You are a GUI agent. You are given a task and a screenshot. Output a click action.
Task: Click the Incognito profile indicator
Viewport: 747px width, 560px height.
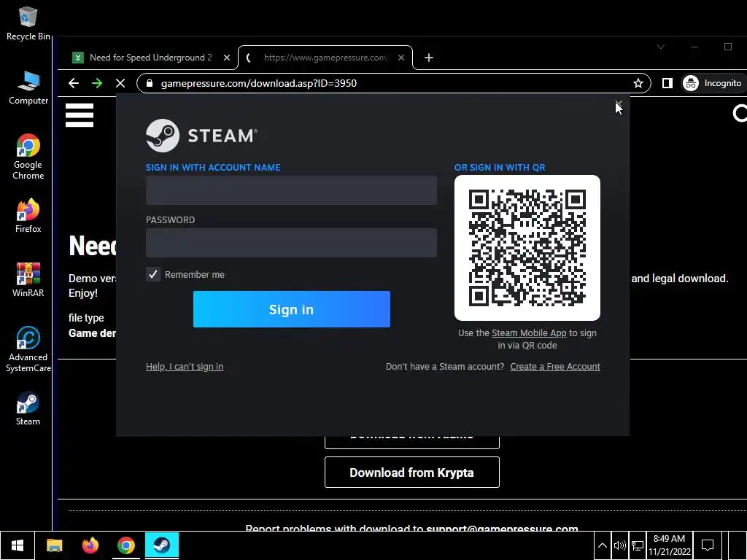click(x=713, y=83)
